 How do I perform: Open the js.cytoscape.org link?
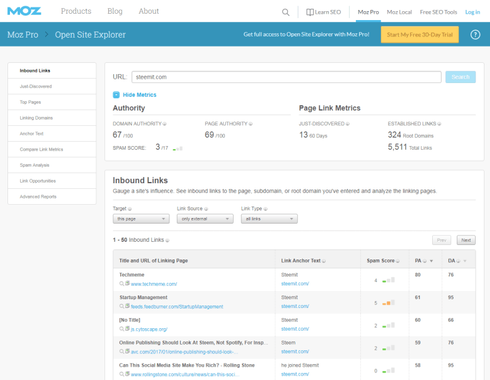pos(149,329)
